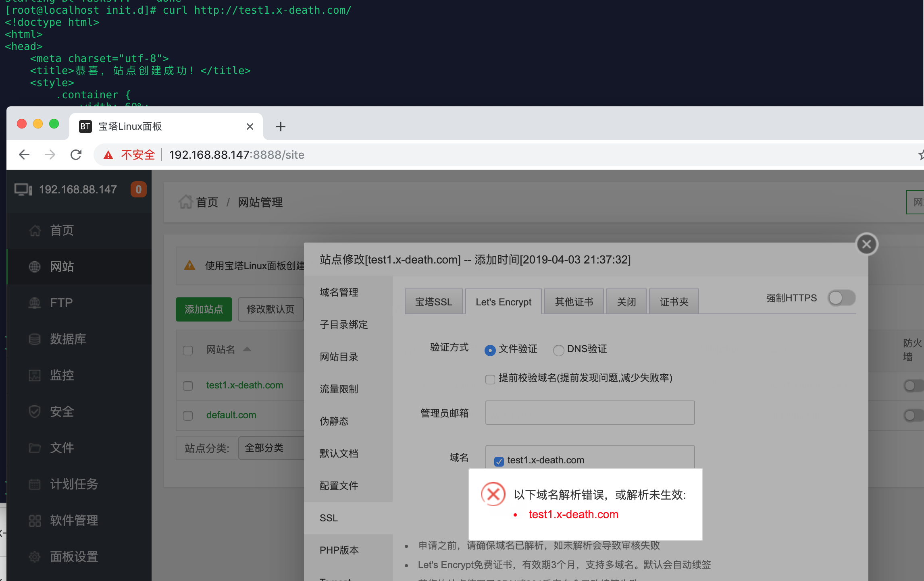Click the warning triangle in site notice
This screenshot has height=581, width=924.
[189, 266]
